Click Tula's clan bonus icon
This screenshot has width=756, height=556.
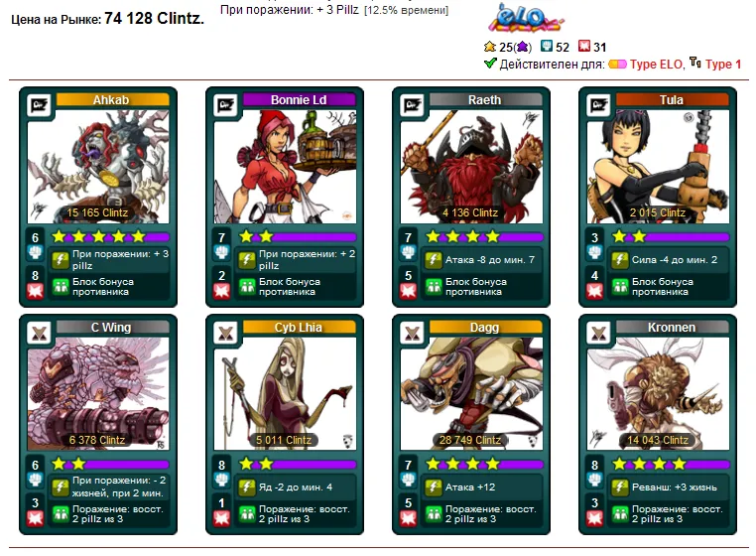tap(619, 287)
